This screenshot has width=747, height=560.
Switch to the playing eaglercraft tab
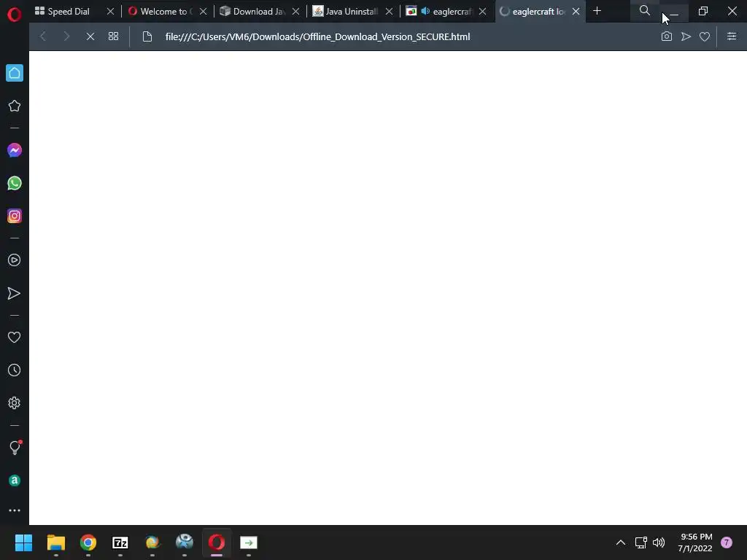pyautogui.click(x=452, y=12)
